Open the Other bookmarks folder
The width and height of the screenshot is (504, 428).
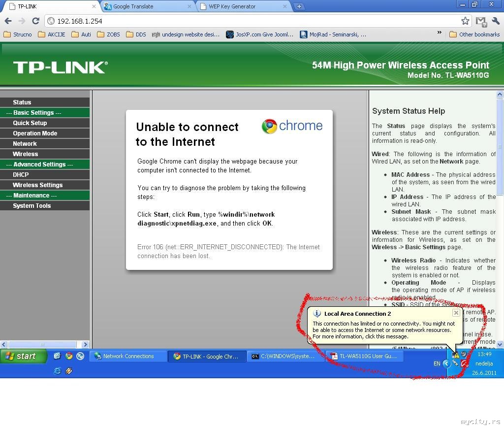click(475, 34)
